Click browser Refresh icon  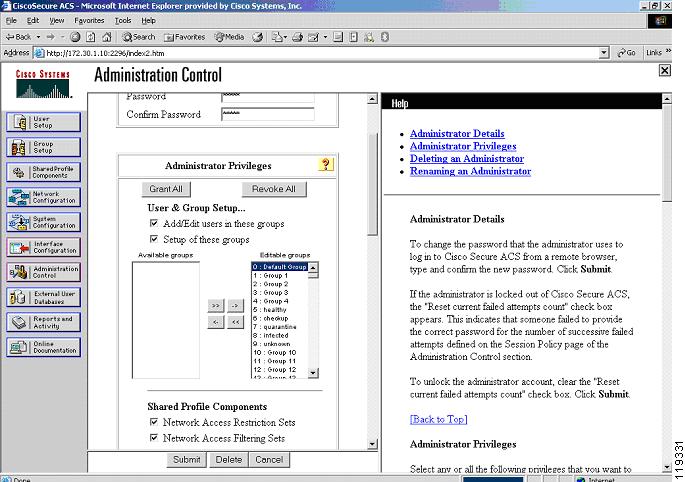[x=90, y=37]
